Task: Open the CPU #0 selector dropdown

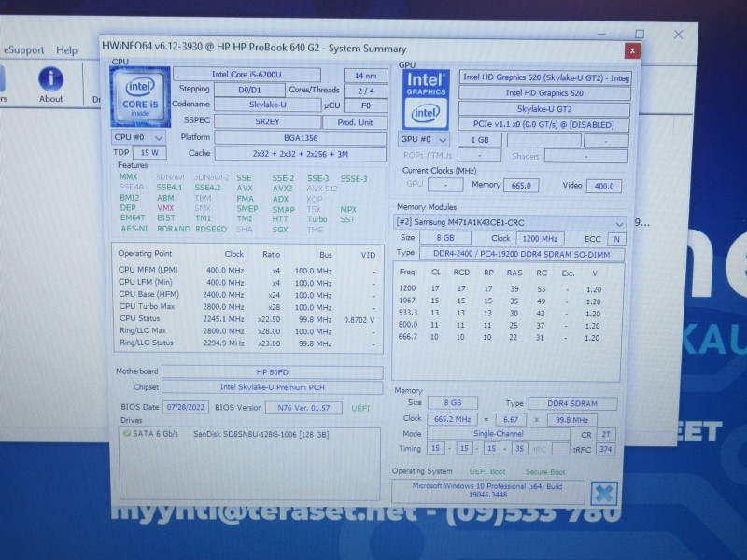Action: pos(138,137)
